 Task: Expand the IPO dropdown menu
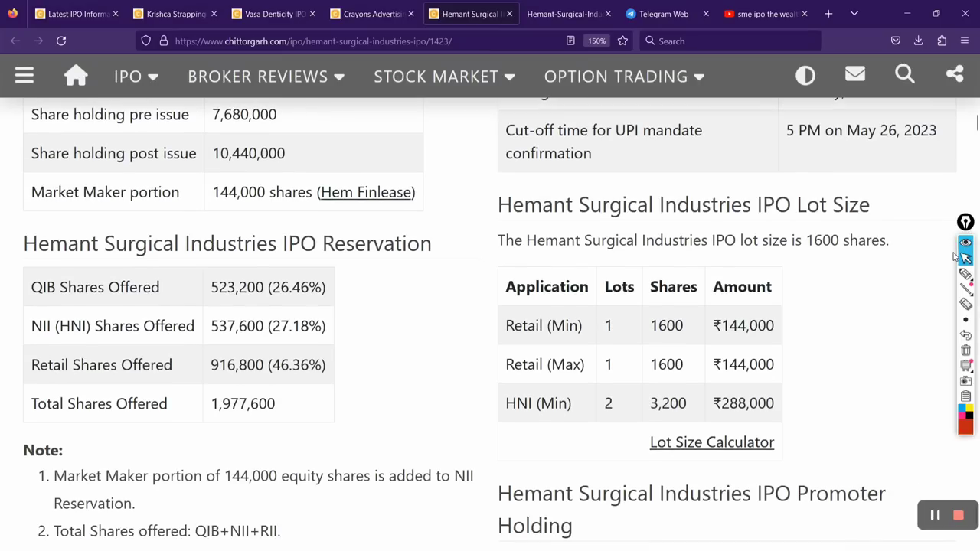[x=136, y=77]
